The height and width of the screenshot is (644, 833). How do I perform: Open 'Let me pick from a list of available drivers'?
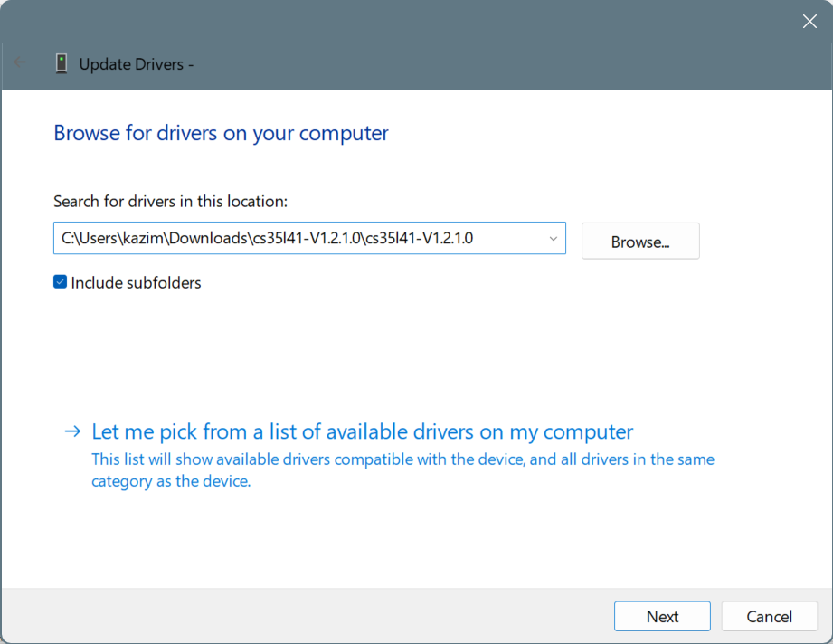361,431
